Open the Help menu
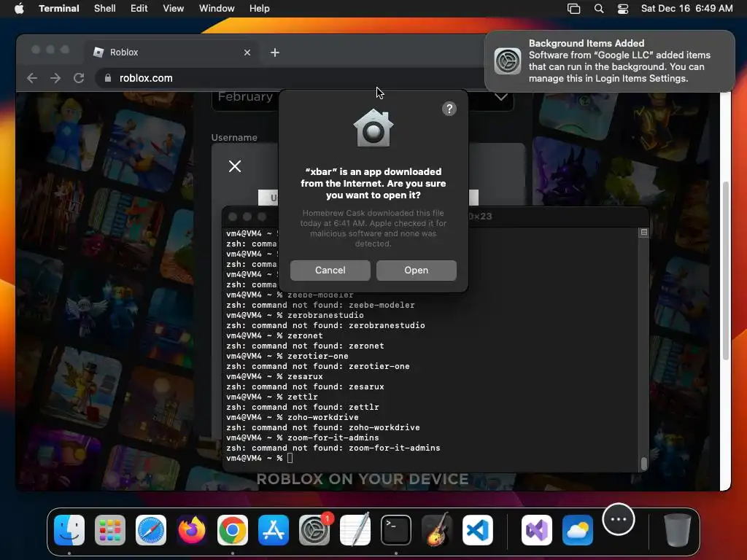 click(260, 9)
